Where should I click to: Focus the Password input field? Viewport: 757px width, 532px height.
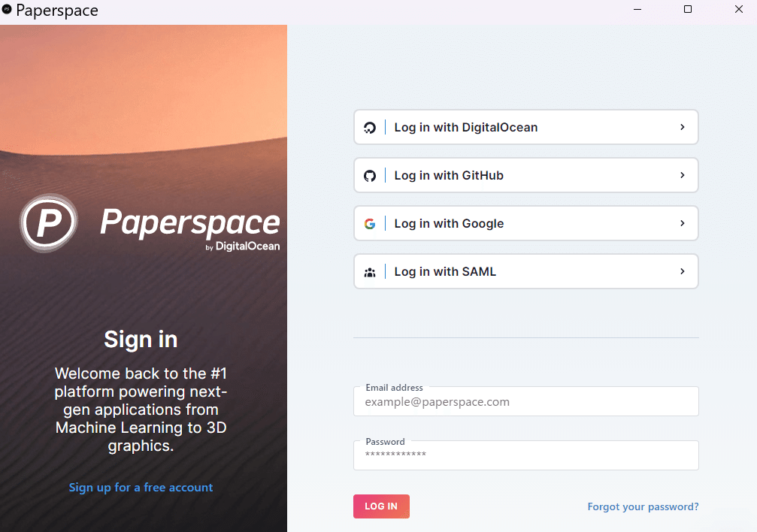pyautogui.click(x=525, y=455)
